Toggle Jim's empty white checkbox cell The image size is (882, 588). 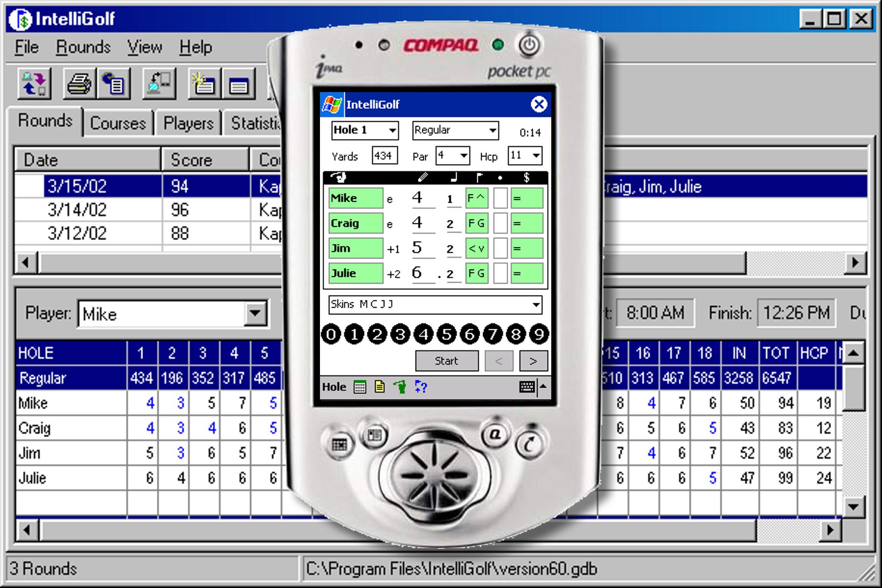tap(500, 248)
